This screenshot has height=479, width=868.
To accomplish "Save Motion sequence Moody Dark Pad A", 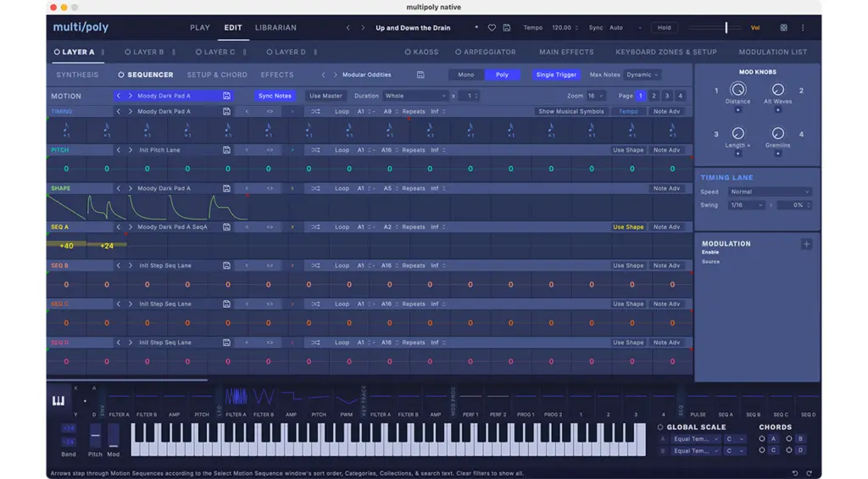I will pos(226,96).
